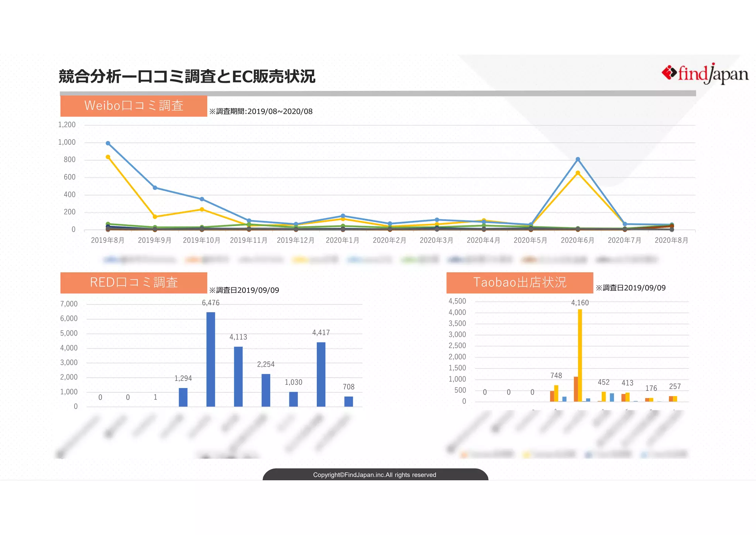Screen dimensions: 756x535
Task: Click the copyright footer text
Action: [375, 475]
